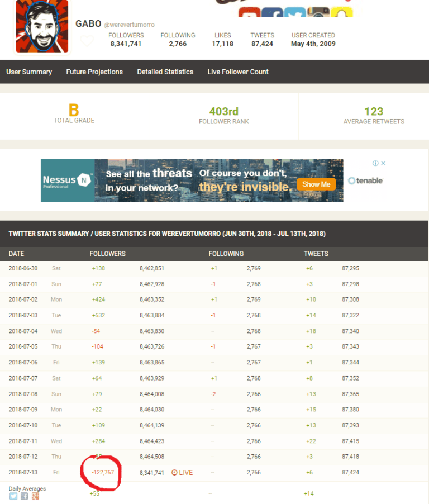This screenshot has width=429, height=504.
Task: Click the Instagram icon at top
Action: [x=318, y=12]
